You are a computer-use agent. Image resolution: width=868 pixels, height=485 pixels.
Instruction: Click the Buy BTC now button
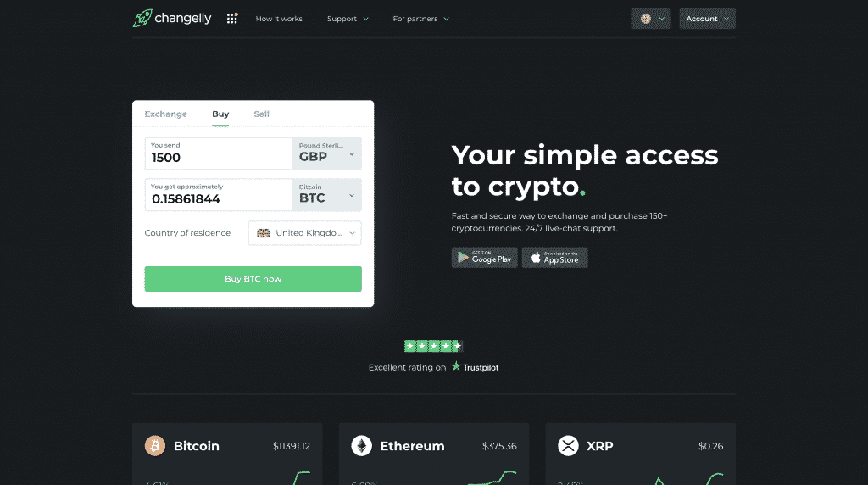tap(253, 279)
